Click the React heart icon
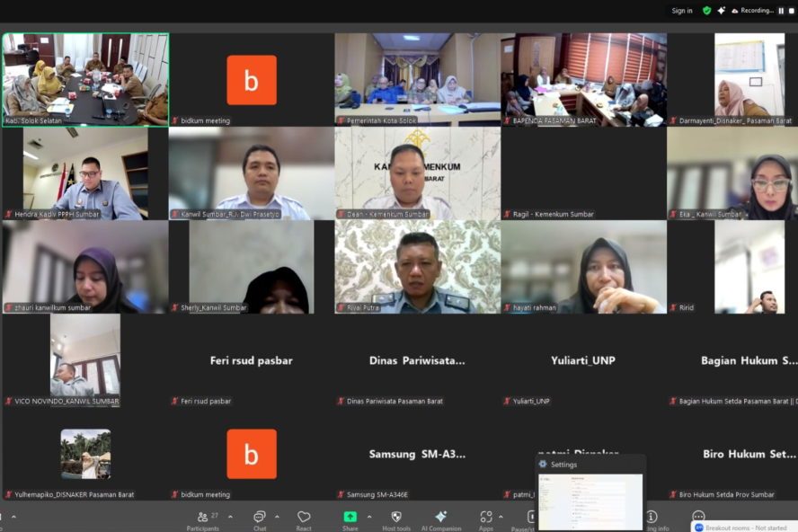 click(304, 519)
